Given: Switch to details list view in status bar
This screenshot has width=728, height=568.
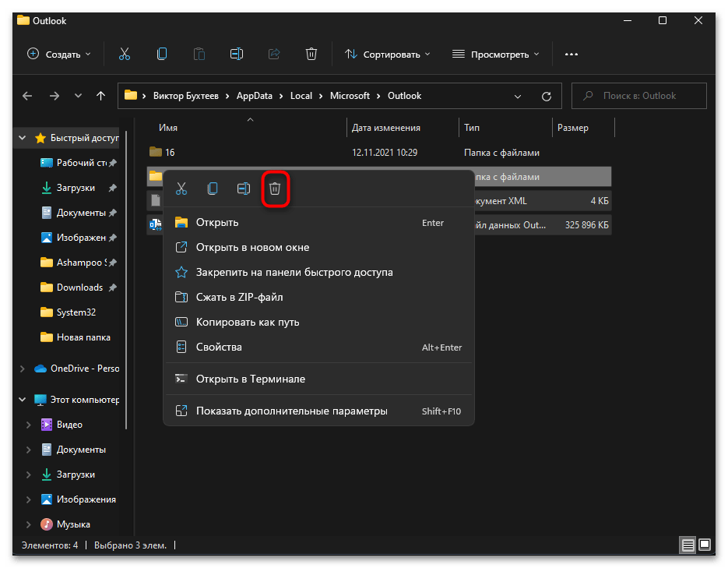Looking at the screenshot, I should [x=688, y=545].
